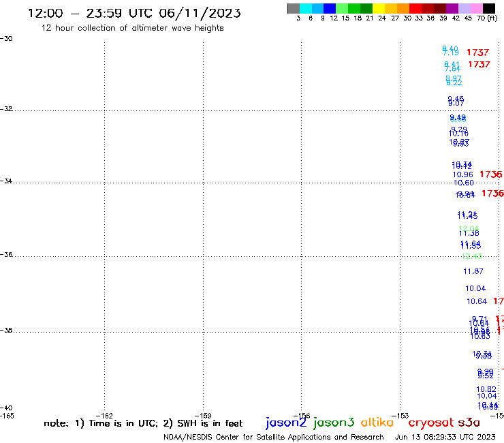Click the dark red 's3a' satellite legend label
504x443 pixels.
pos(469,423)
